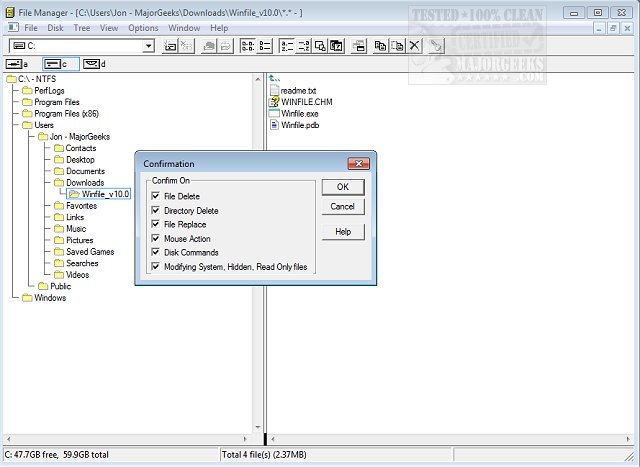This screenshot has width=640, height=467.
Task: Open the Window menu
Action: (184, 28)
